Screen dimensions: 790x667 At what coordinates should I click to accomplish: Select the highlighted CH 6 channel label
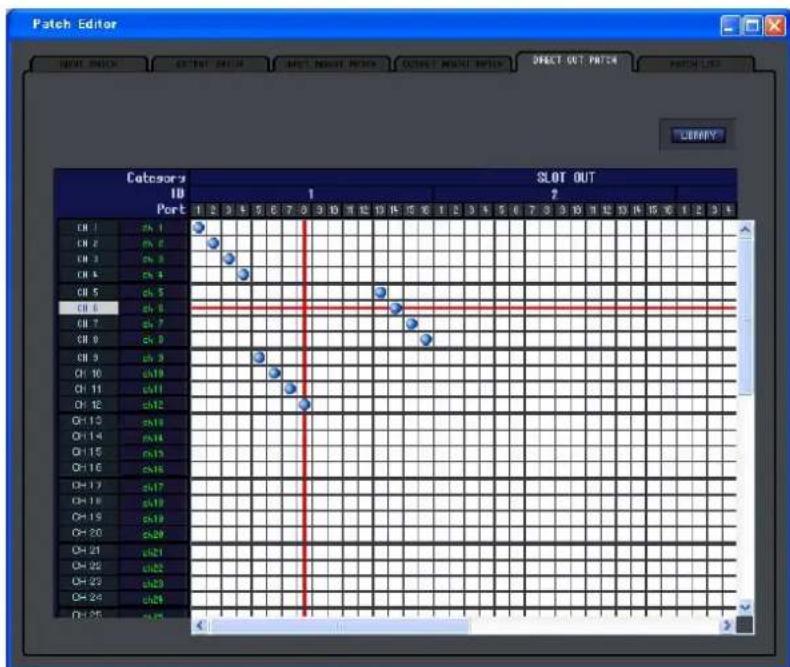pyautogui.click(x=89, y=308)
